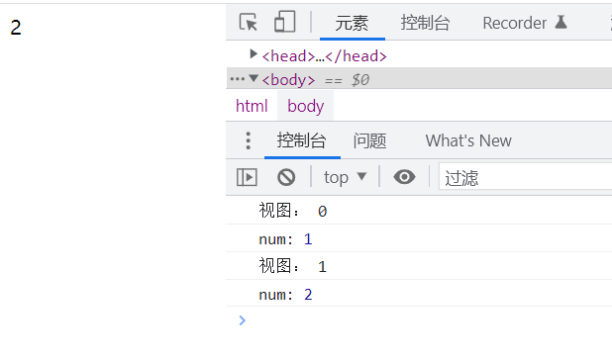Viewport: 612px width, 364px height.
Task: Click the '视图: 0' console log
Action: (419, 211)
